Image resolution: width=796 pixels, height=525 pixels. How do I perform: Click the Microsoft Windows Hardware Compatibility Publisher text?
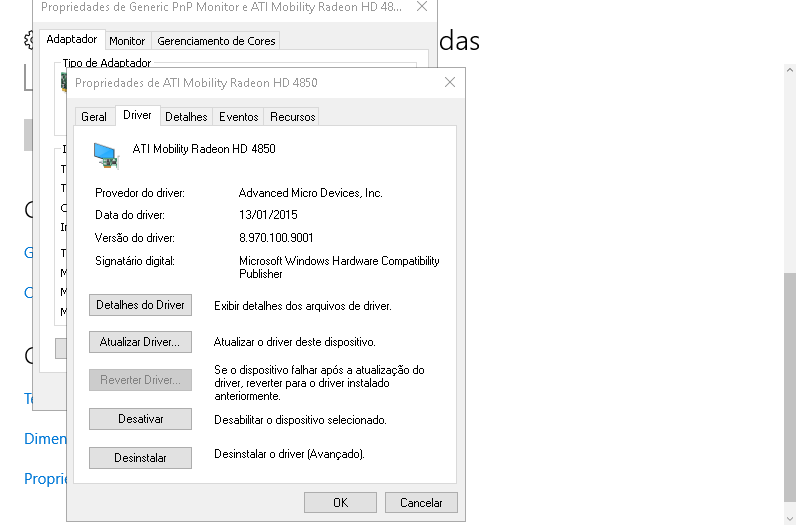[x=339, y=267]
